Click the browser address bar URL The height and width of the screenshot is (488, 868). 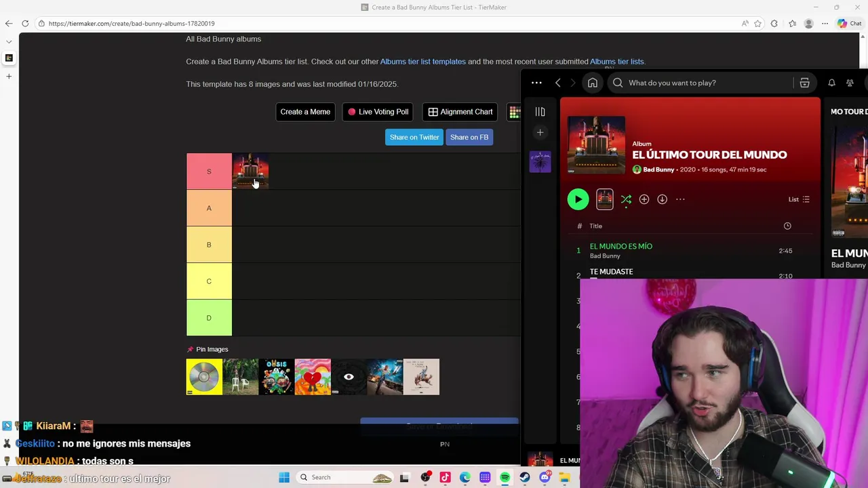point(132,24)
